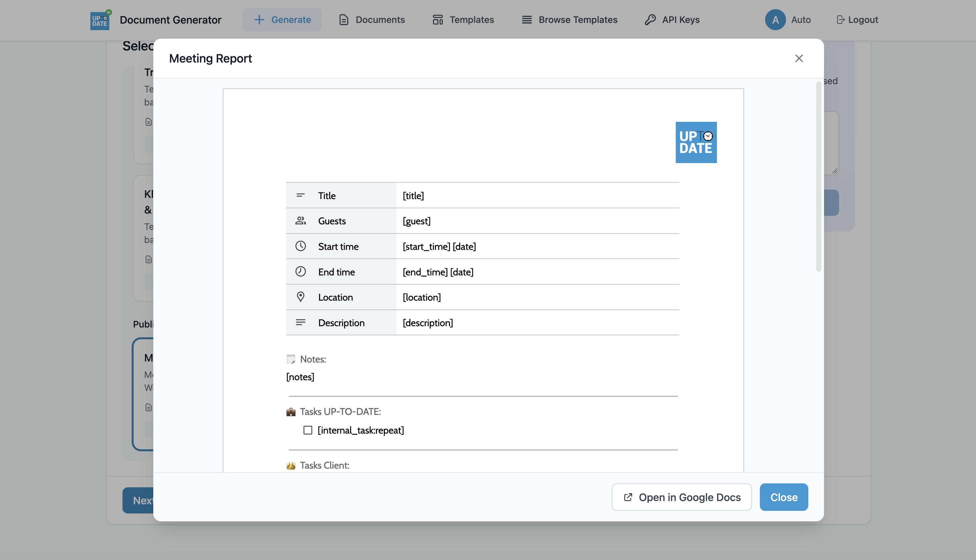Tick the internal_task:repeat checkbox

click(x=308, y=430)
